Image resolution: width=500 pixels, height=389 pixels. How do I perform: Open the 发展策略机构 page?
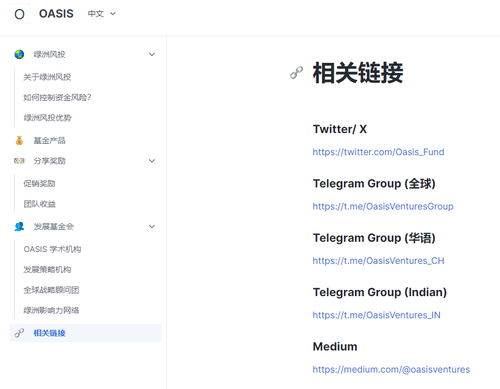click(x=47, y=270)
